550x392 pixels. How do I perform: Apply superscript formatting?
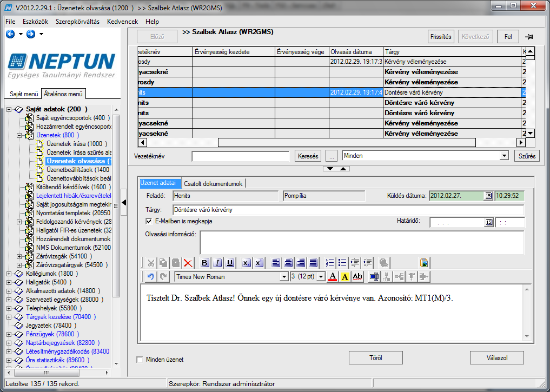point(259,263)
